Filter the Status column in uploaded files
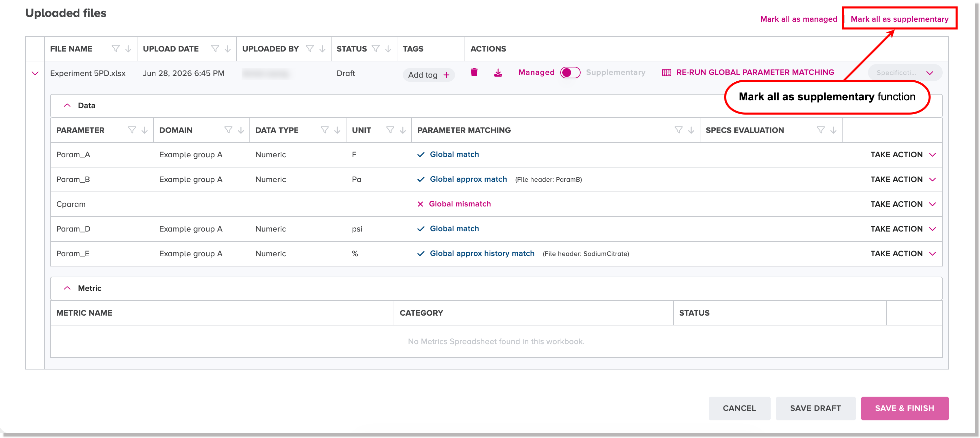Screen dimensions: 980x438 (376, 49)
